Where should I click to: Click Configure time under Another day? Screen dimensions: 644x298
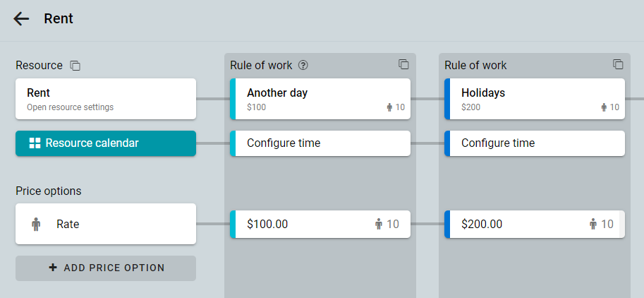point(320,143)
